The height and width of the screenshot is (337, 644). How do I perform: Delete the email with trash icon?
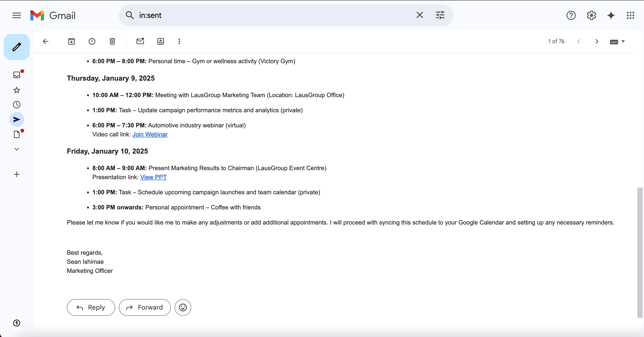(x=112, y=41)
